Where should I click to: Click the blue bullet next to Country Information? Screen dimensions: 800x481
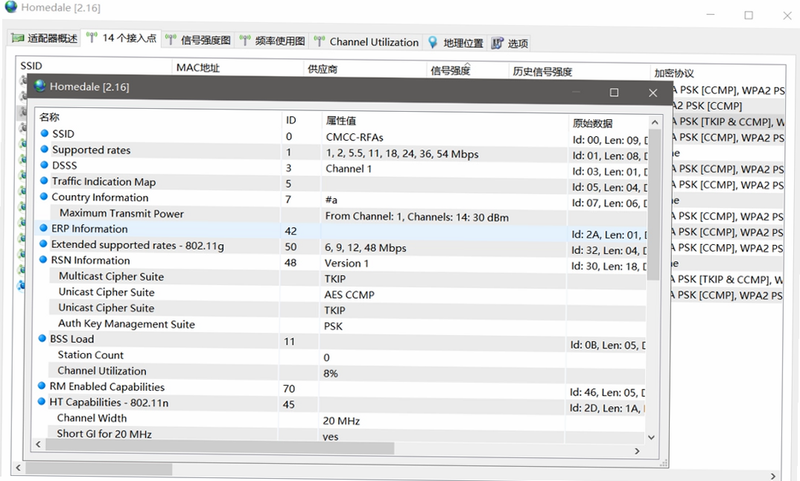coord(44,196)
